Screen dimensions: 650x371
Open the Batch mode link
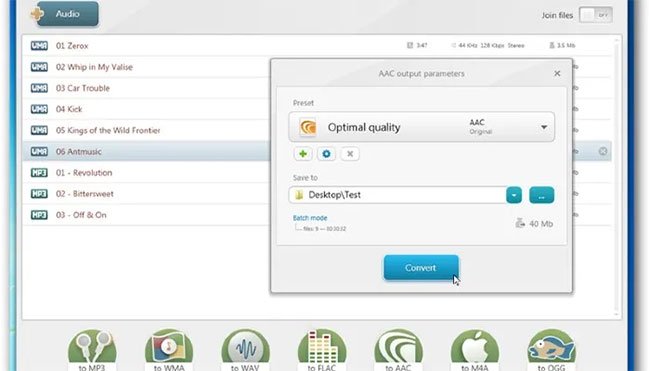pyautogui.click(x=310, y=218)
